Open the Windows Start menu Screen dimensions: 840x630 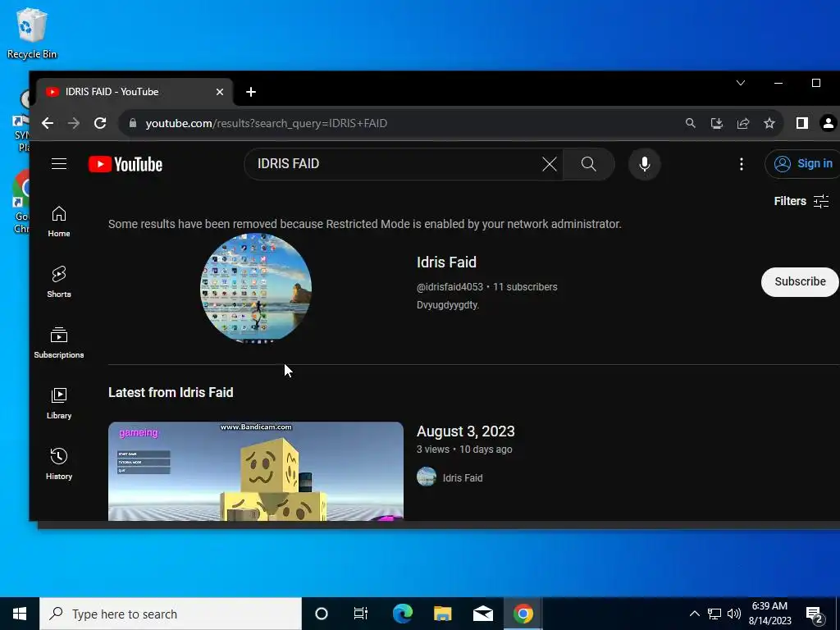(20, 614)
